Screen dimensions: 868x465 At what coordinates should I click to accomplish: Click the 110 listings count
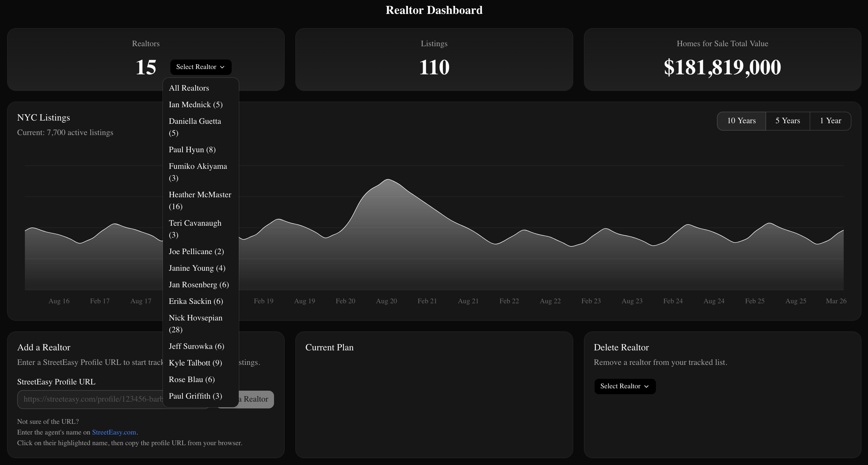tap(434, 67)
